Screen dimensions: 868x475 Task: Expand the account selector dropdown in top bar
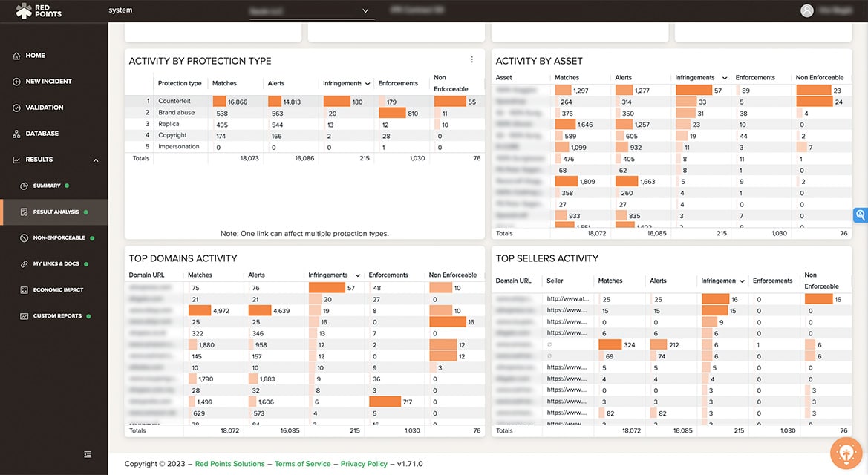click(x=364, y=10)
